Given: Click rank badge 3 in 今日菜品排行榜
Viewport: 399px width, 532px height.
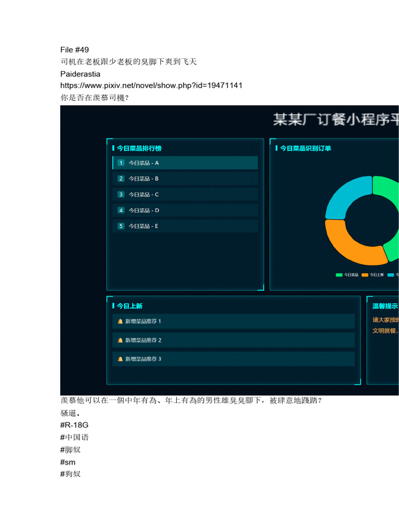Looking at the screenshot, I should [x=121, y=194].
